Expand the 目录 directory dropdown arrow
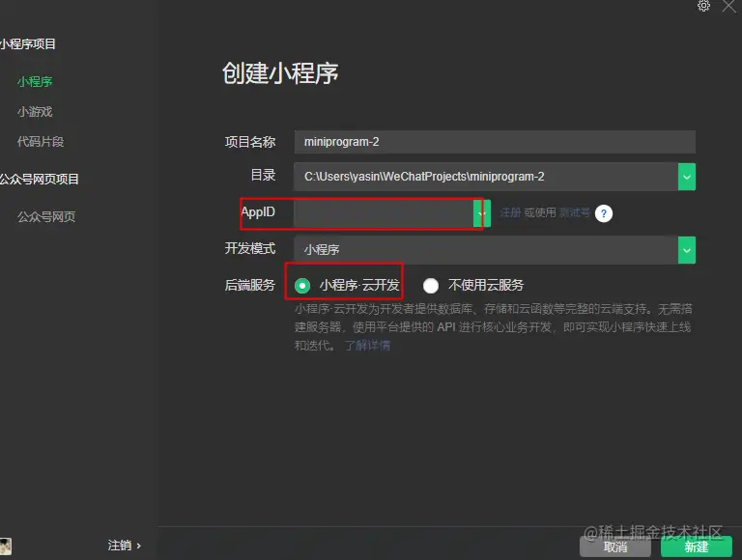The width and height of the screenshot is (742, 560). click(687, 177)
